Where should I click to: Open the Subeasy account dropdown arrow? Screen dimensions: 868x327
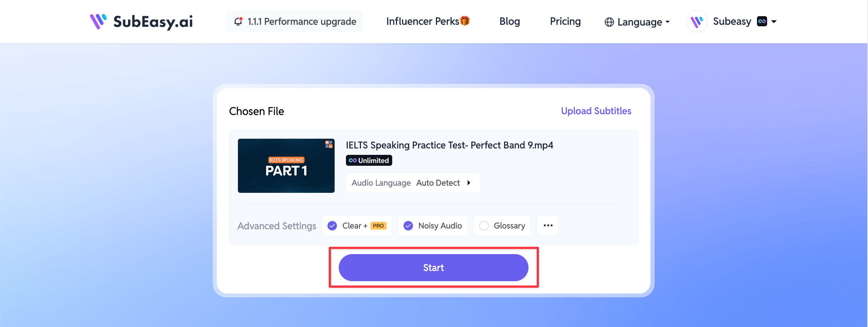774,21
